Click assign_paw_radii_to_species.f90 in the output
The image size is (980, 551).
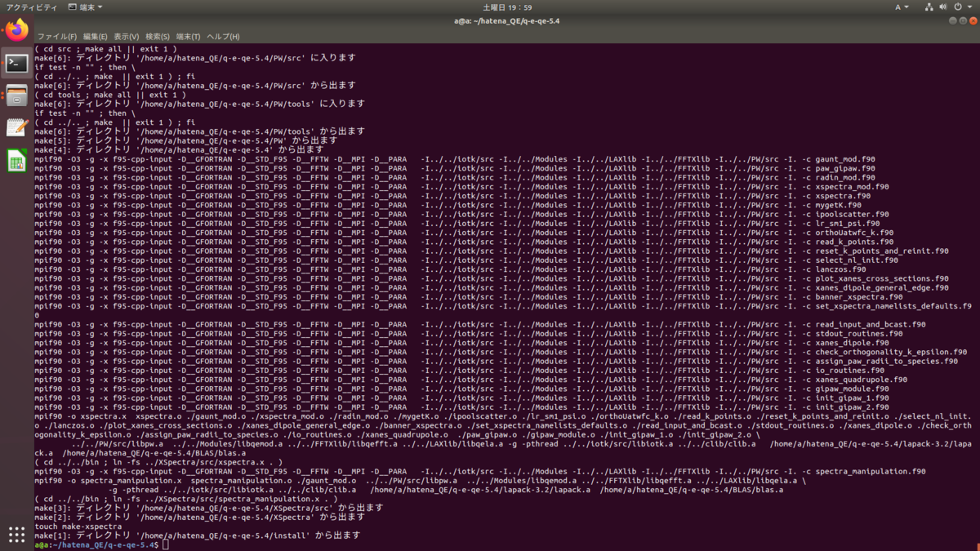[886, 361]
